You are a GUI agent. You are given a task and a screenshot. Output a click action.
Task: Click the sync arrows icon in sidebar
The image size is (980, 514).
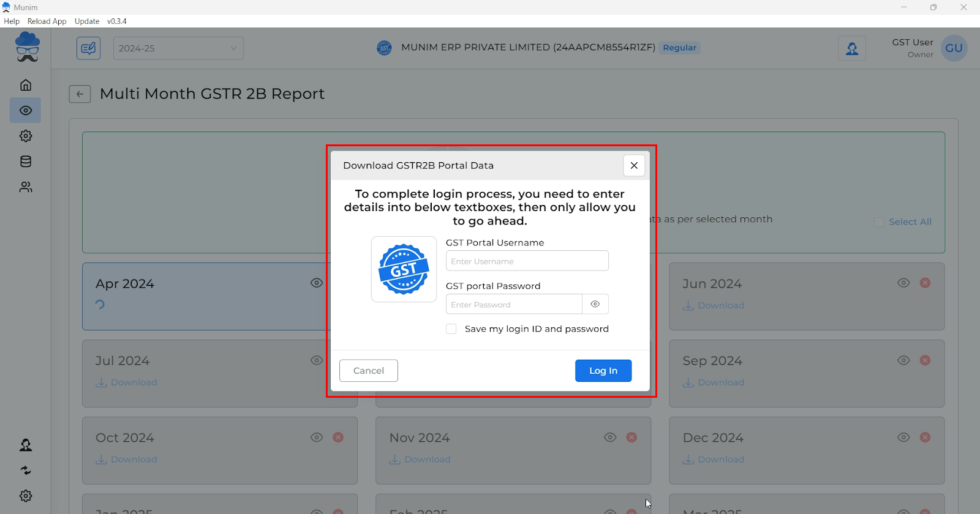(x=26, y=471)
